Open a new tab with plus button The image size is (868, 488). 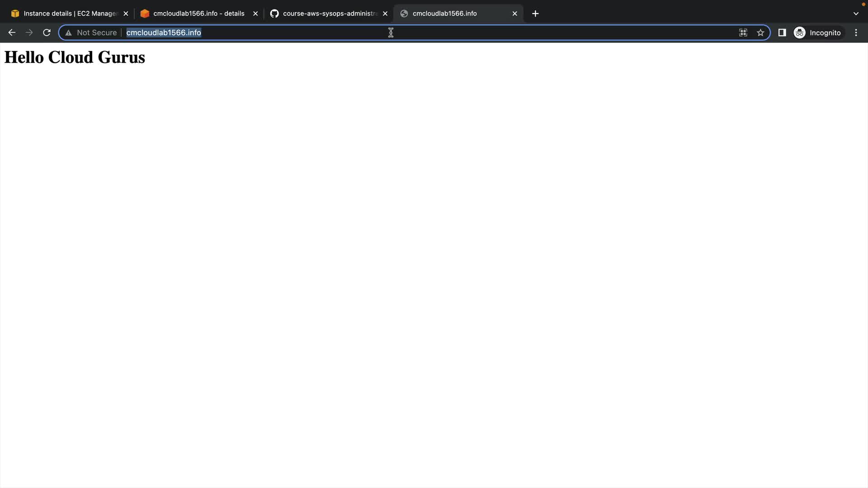[535, 14]
